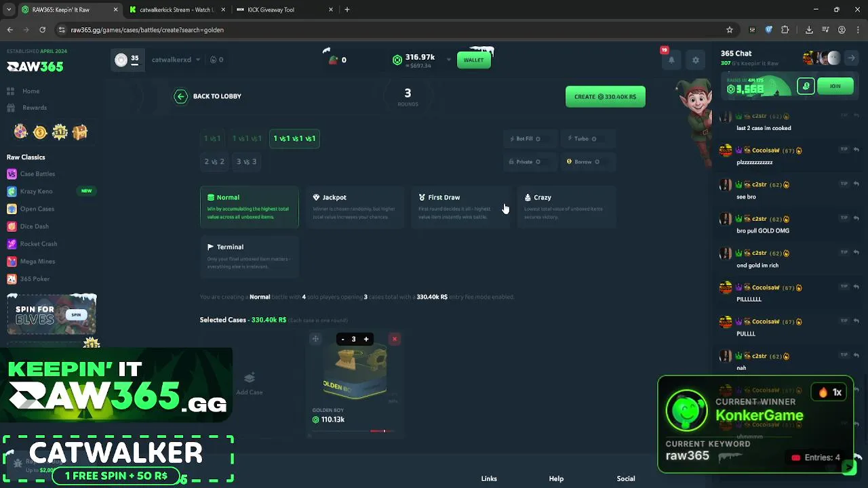Click the flame streak counter icon

(x=213, y=60)
